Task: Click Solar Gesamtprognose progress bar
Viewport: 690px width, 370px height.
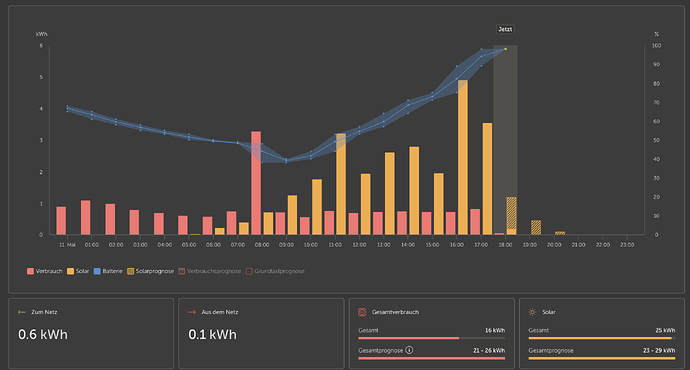Action: click(x=602, y=359)
